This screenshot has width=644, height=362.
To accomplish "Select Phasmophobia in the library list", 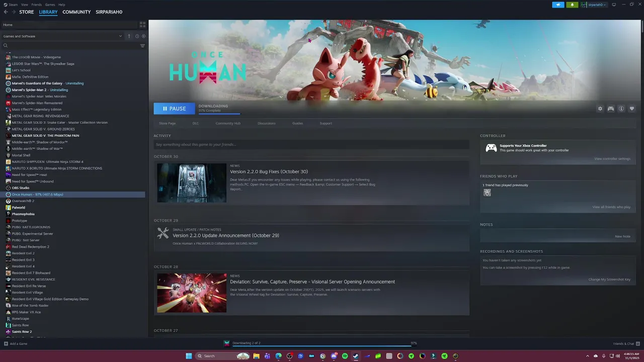I will [x=23, y=214].
